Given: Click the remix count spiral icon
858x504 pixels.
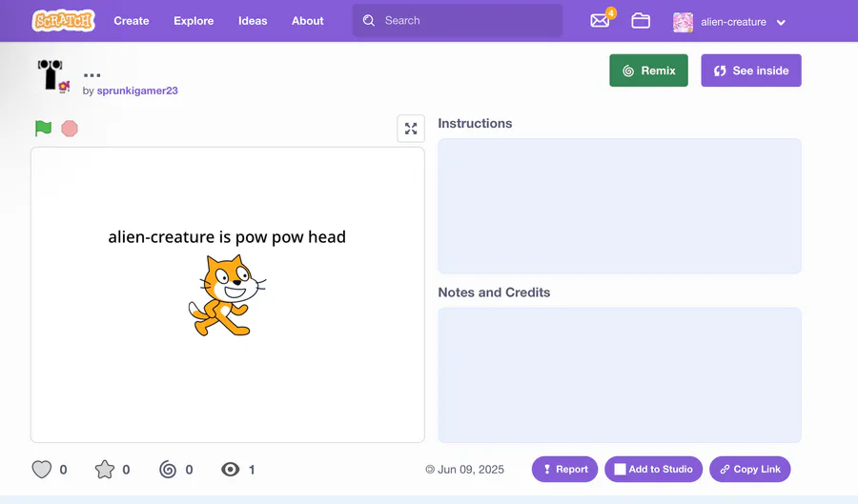Looking at the screenshot, I should pyautogui.click(x=168, y=470).
